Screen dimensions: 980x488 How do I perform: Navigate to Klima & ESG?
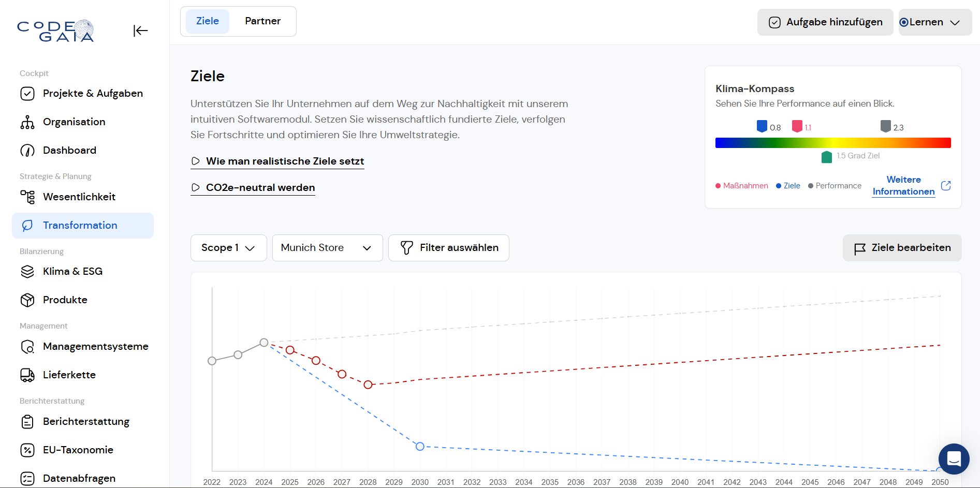click(x=72, y=272)
